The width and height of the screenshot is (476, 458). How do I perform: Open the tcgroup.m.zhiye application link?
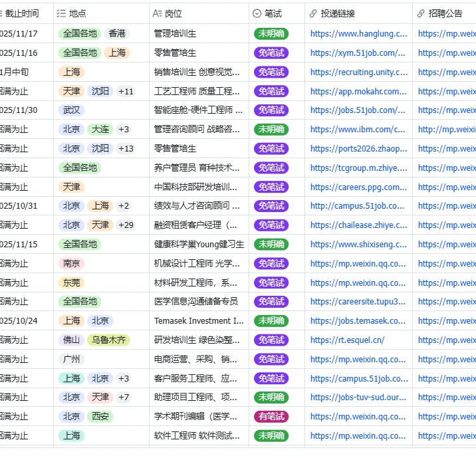358,168
